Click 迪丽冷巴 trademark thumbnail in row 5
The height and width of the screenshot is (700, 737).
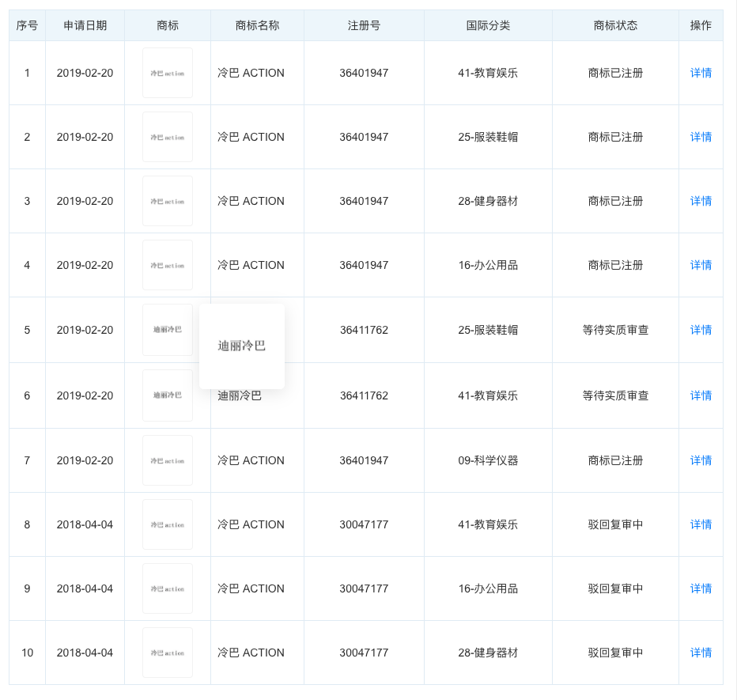click(168, 330)
